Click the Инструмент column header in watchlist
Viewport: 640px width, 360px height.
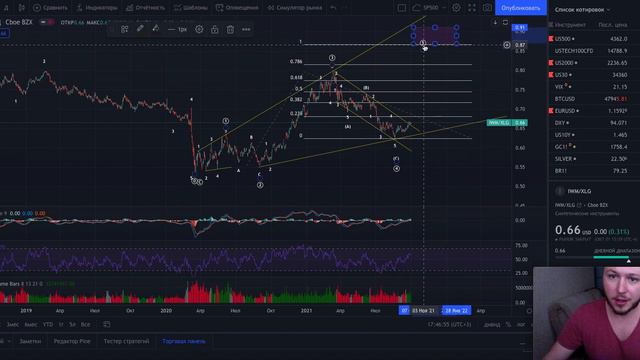point(570,25)
